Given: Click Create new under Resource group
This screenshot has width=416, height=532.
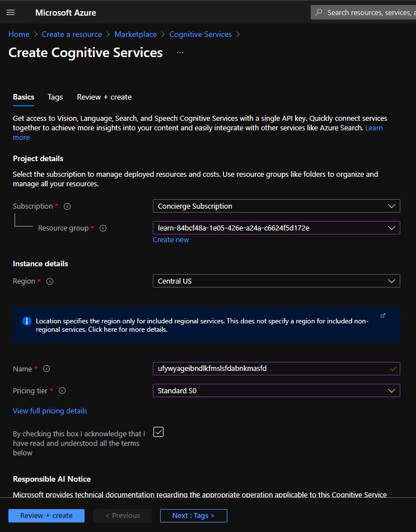Looking at the screenshot, I should [x=171, y=239].
